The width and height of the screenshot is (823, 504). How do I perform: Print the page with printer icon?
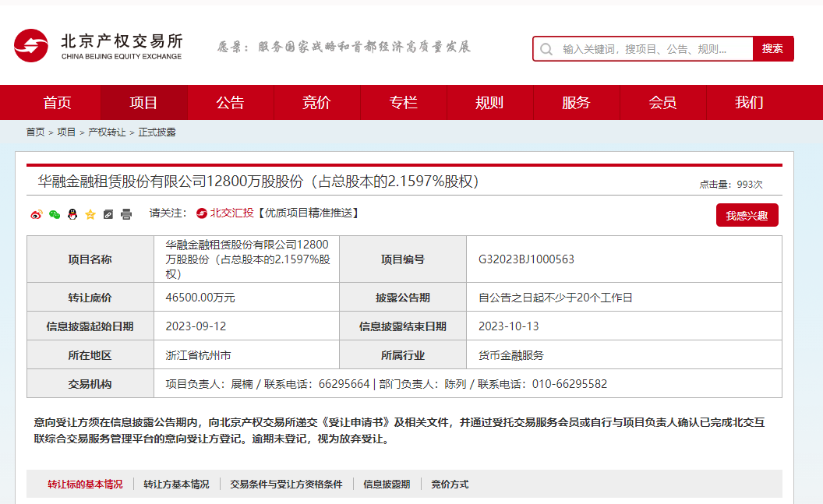click(126, 214)
